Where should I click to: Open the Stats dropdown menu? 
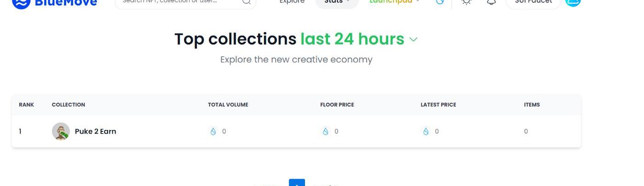coord(337,2)
